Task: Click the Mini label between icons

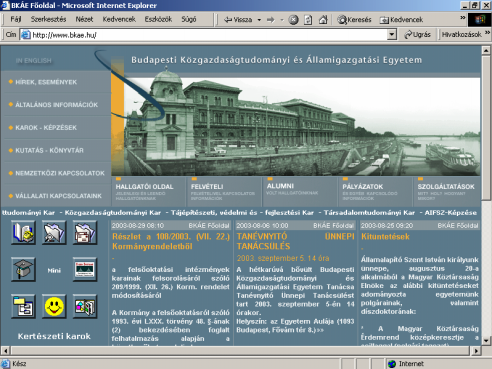Action: (x=54, y=270)
